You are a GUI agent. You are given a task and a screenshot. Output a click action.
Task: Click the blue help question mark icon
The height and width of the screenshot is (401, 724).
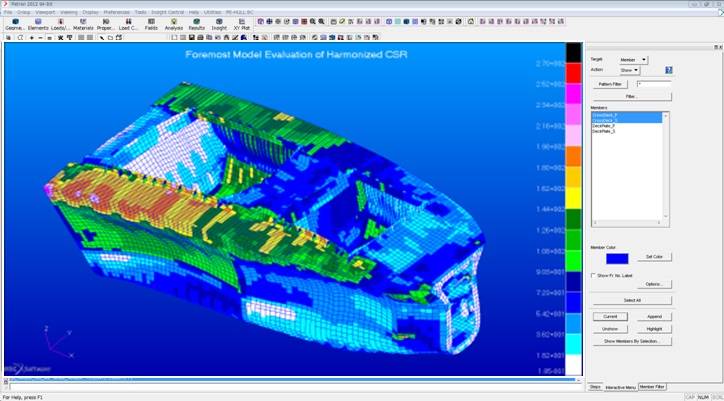click(667, 70)
